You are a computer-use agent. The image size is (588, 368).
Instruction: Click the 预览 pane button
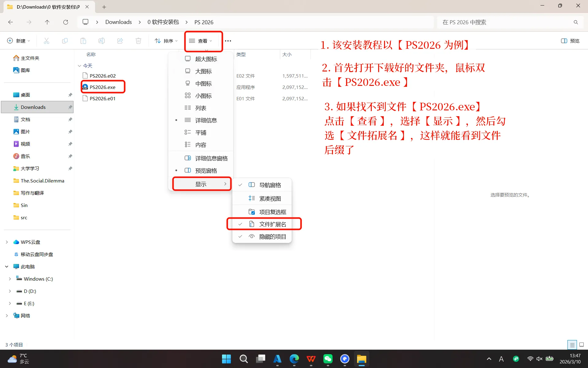(570, 41)
